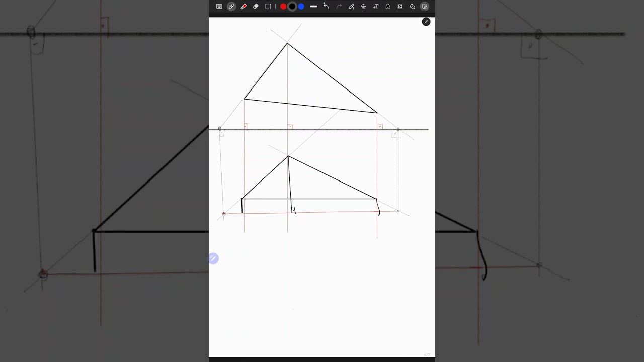
Task: Straighten handwriting alignment tool
Action: 363,7
